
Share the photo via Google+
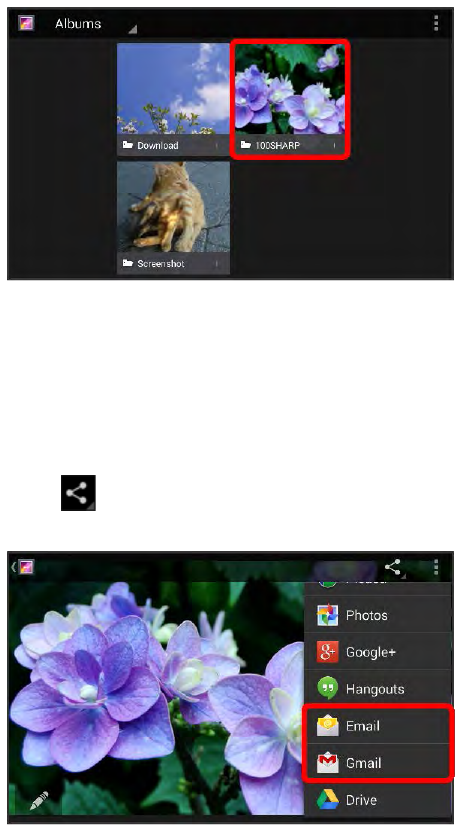click(378, 652)
